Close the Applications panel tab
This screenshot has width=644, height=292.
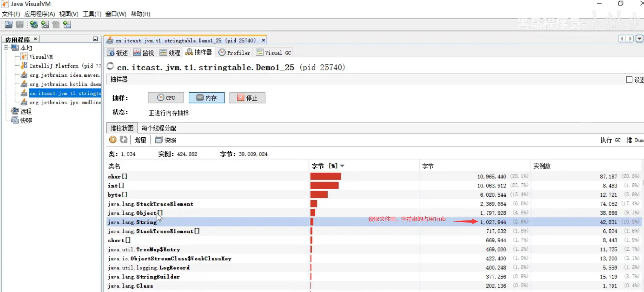click(35, 39)
